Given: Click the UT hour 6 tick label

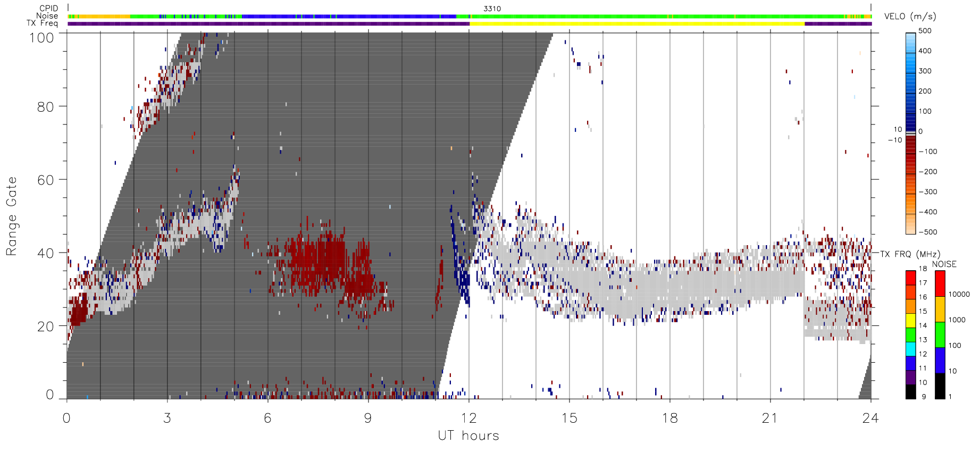Looking at the screenshot, I should 267,418.
